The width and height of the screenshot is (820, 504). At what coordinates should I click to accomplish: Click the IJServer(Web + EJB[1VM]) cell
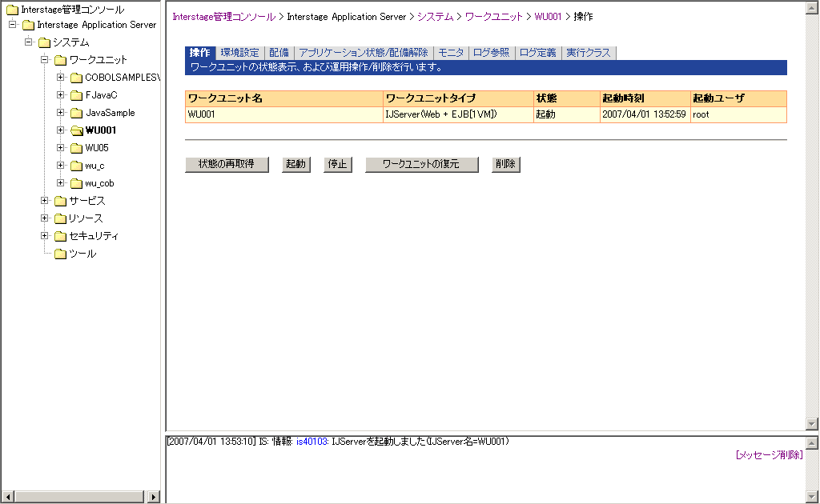pyautogui.click(x=458, y=115)
